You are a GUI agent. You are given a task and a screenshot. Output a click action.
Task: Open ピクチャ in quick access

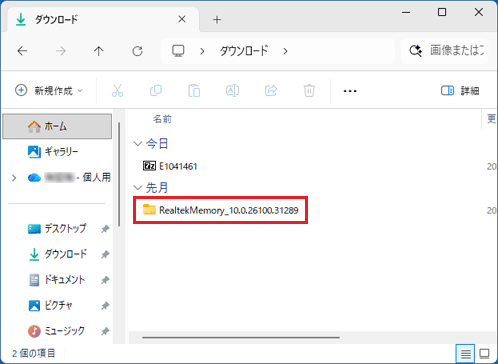(x=50, y=305)
